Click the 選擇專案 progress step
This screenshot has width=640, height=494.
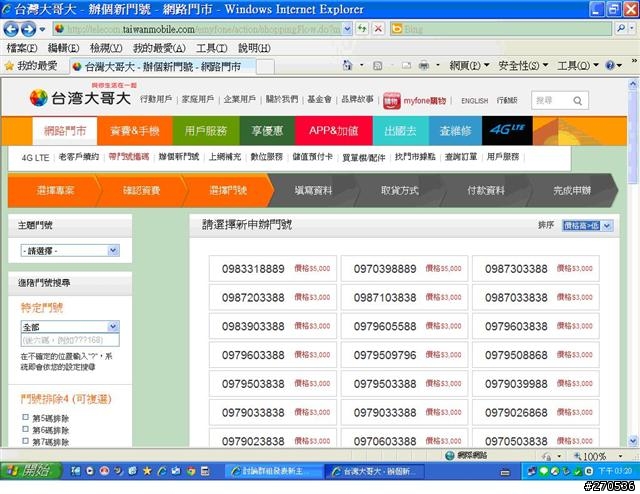(x=55, y=190)
